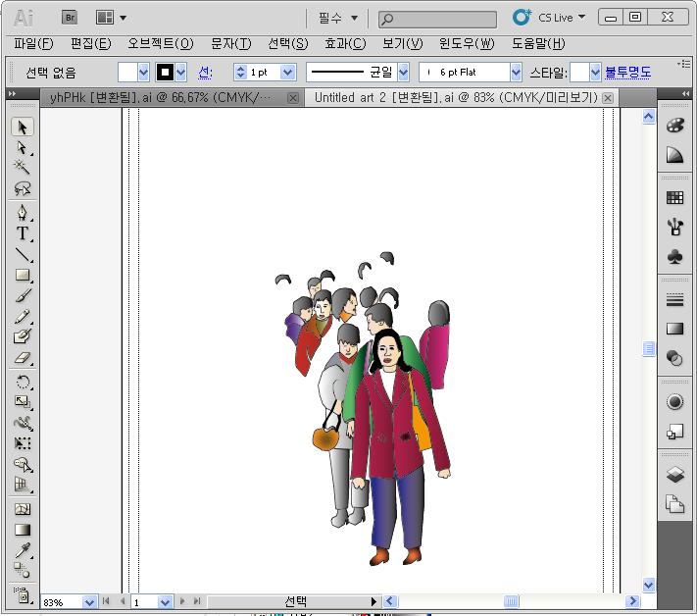Toggle the tools panel column width
Screen dimensions: 697x616
point(12,94)
